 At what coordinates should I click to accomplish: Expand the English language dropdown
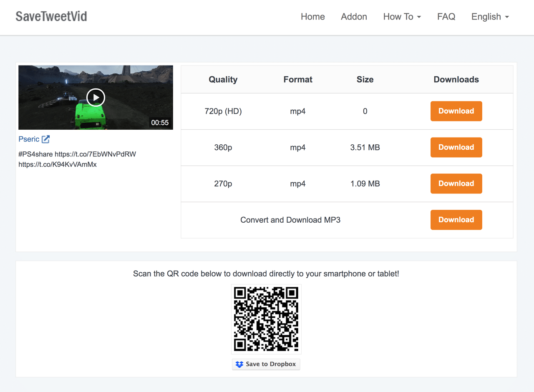click(490, 17)
